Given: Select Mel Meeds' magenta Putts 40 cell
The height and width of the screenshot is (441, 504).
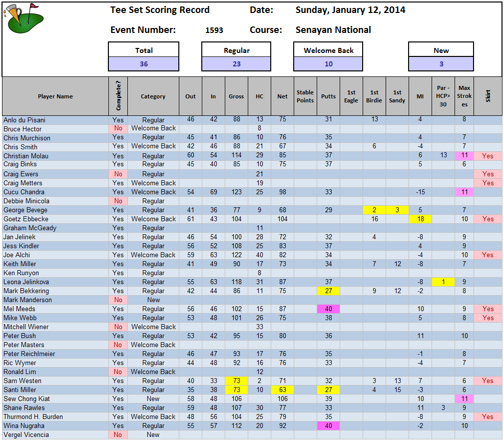Looking at the screenshot, I should click(x=328, y=309).
